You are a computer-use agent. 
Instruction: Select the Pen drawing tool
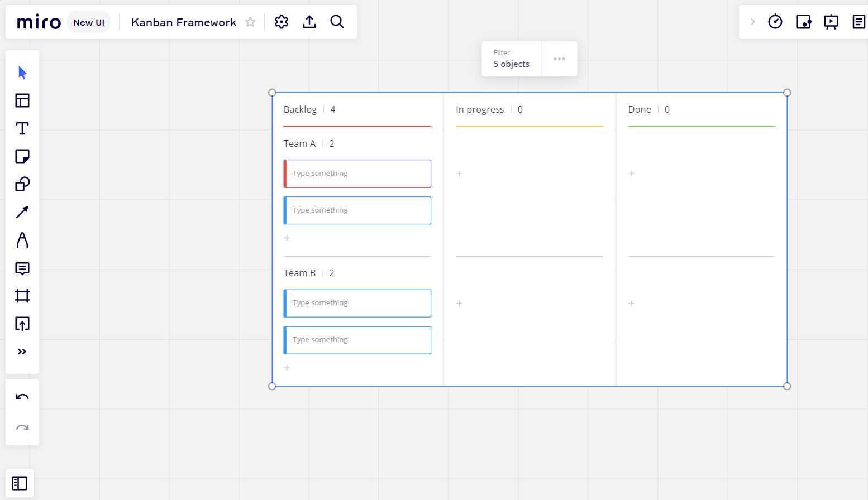tap(22, 241)
